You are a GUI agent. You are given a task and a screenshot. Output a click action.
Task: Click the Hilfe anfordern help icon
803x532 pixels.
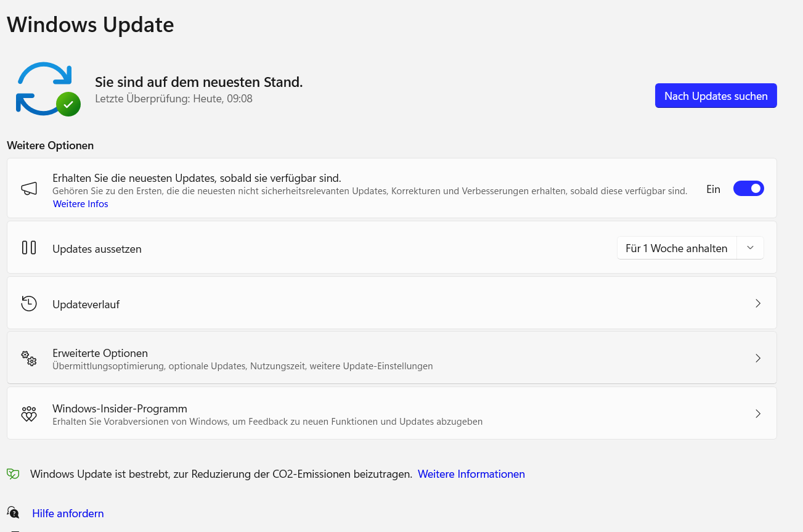point(13,512)
